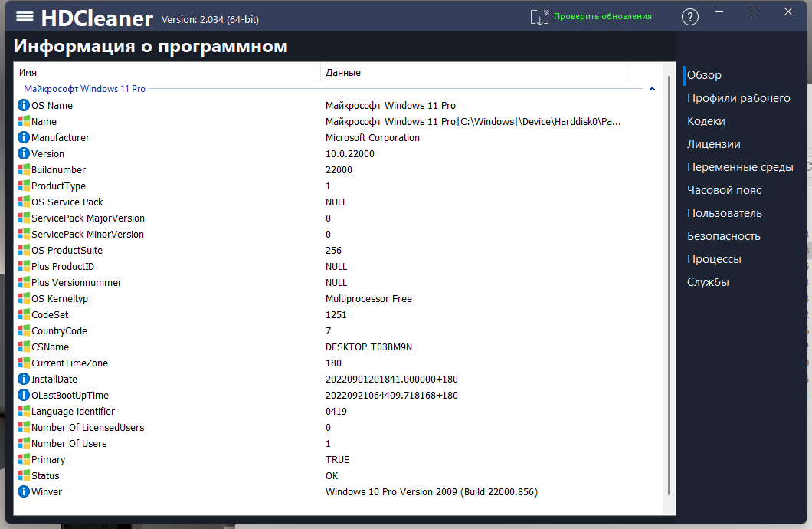Open Часовой пояс section
Viewport: 812px width, 529px height.
click(x=724, y=189)
